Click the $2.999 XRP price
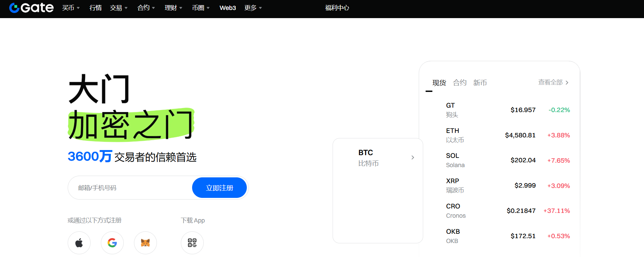The image size is (644, 257). click(525, 186)
